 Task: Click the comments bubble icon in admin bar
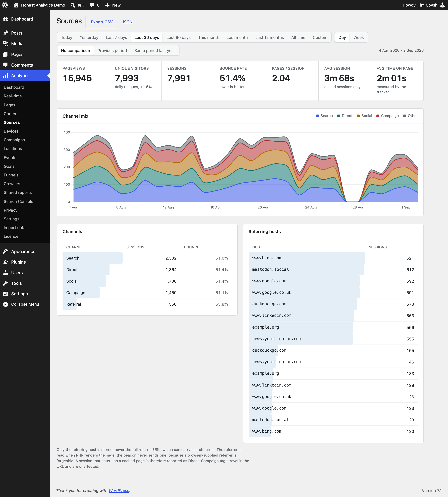[x=92, y=5]
